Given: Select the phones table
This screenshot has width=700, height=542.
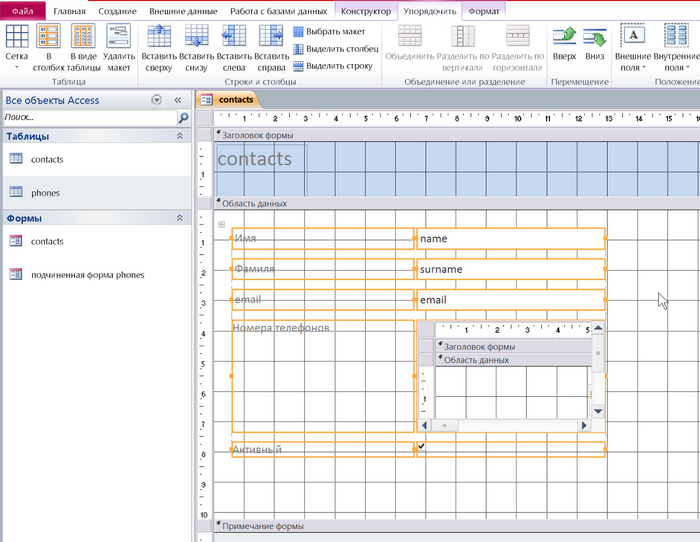Looking at the screenshot, I should (x=97, y=192).
